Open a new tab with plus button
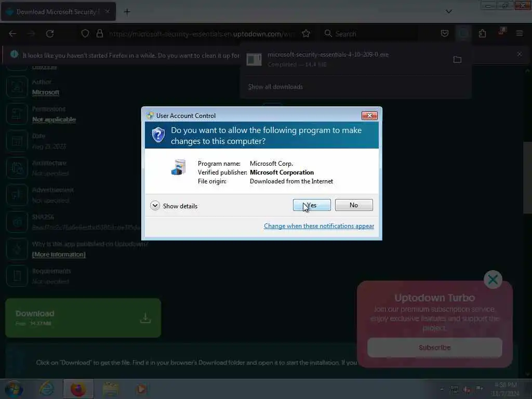 [127, 12]
